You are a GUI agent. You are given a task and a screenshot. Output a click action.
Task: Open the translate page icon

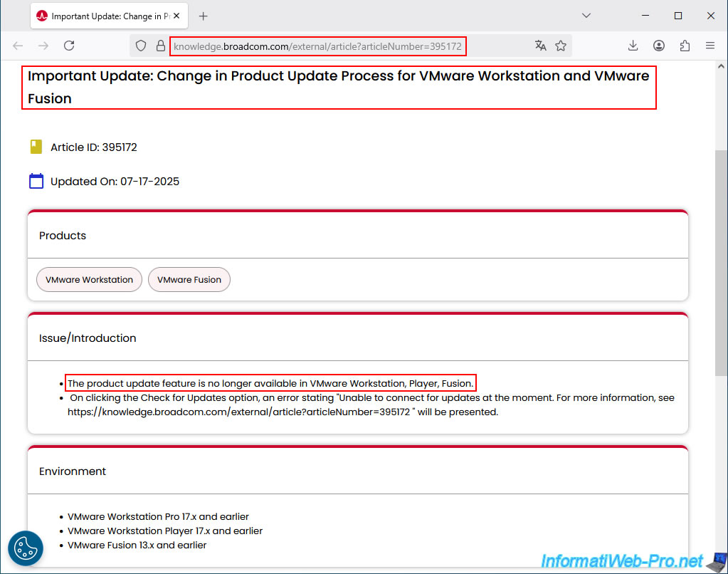coord(541,46)
